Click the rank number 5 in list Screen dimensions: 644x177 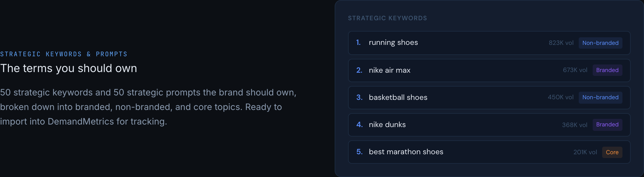pos(359,152)
